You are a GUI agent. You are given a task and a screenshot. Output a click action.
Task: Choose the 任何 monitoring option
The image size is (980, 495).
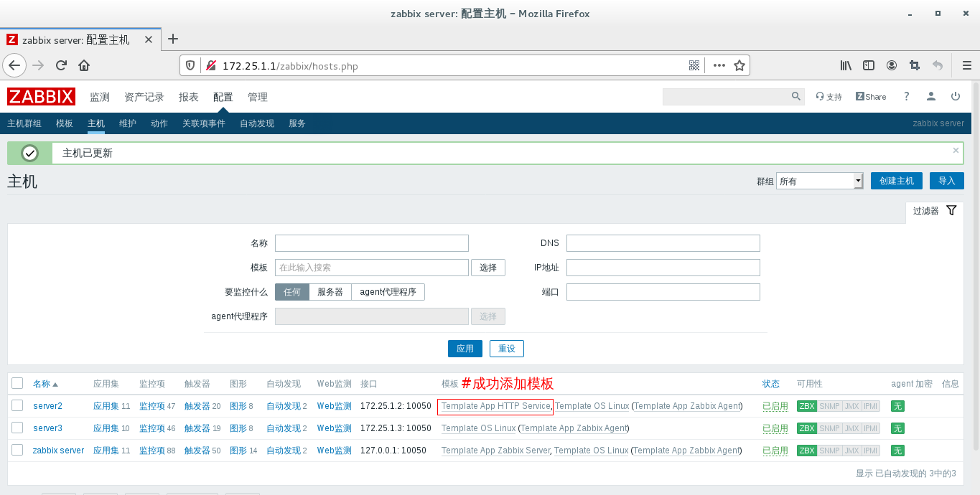[x=292, y=292]
